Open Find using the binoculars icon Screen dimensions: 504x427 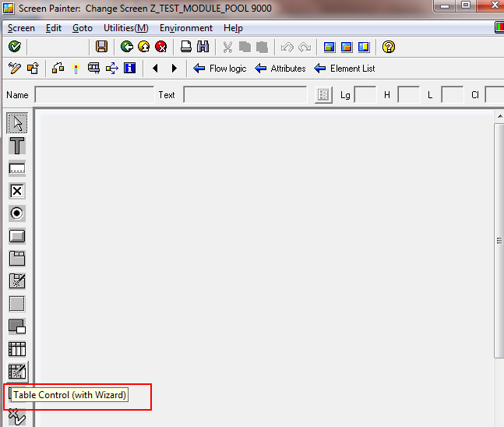(203, 47)
